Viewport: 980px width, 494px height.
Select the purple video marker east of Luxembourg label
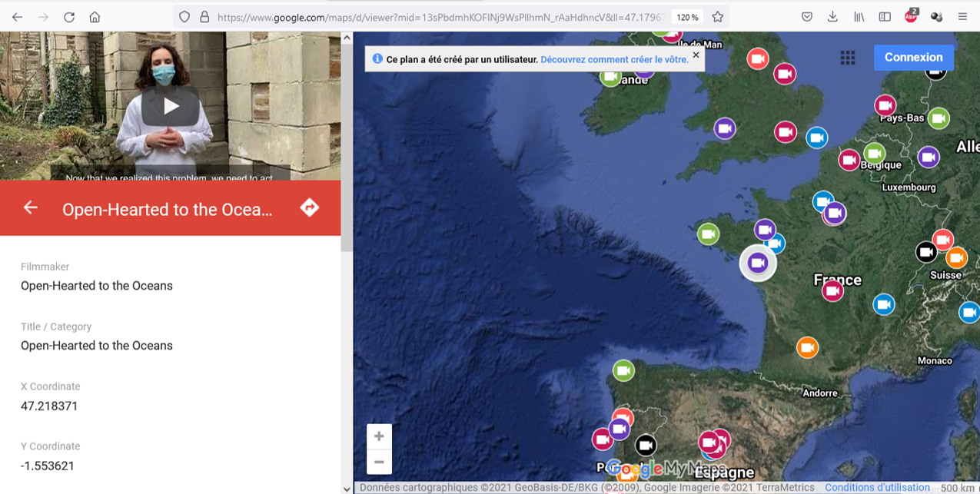(929, 157)
